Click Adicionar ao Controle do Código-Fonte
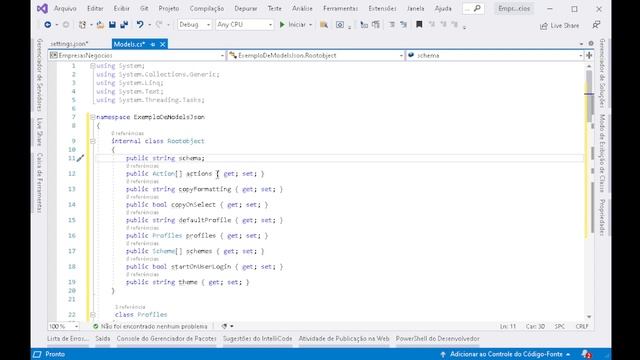 coord(506,354)
